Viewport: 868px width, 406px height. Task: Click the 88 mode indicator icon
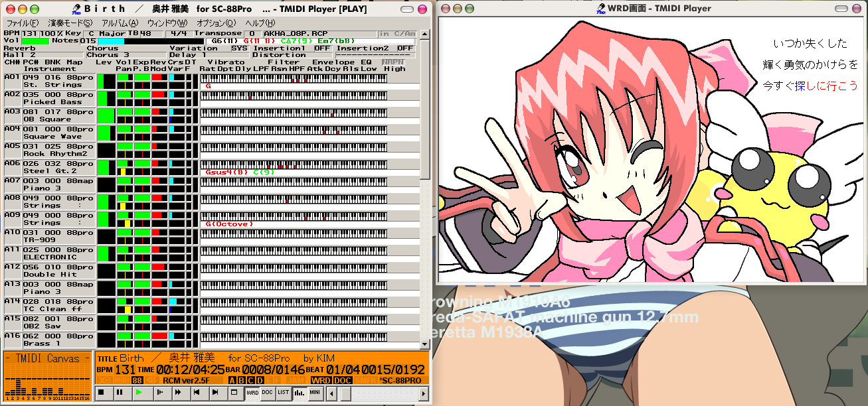pos(137,381)
